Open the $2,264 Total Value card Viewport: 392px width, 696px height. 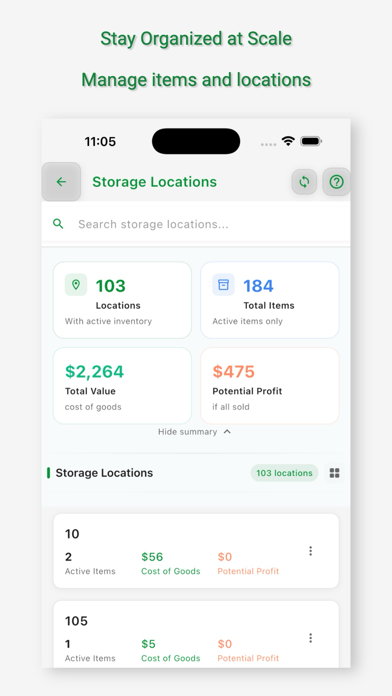tap(123, 386)
